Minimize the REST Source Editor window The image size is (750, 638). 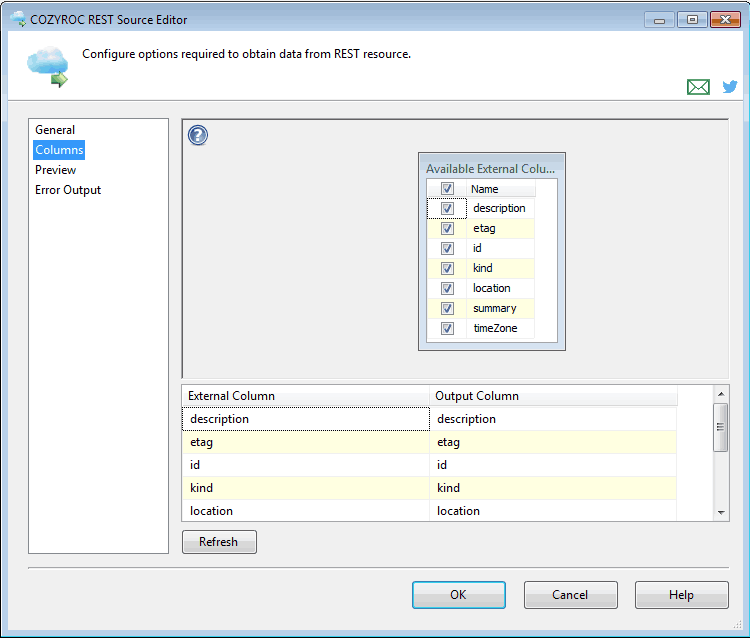659,20
